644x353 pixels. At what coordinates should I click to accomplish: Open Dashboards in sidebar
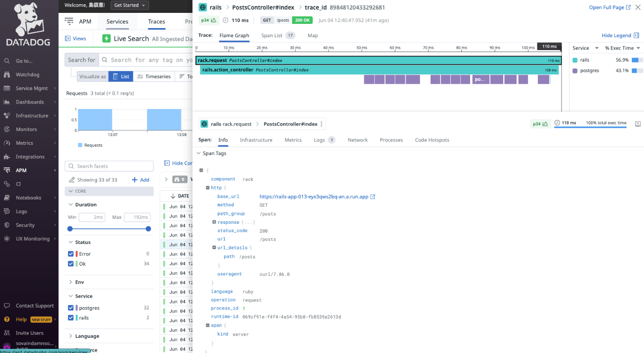[x=29, y=102]
